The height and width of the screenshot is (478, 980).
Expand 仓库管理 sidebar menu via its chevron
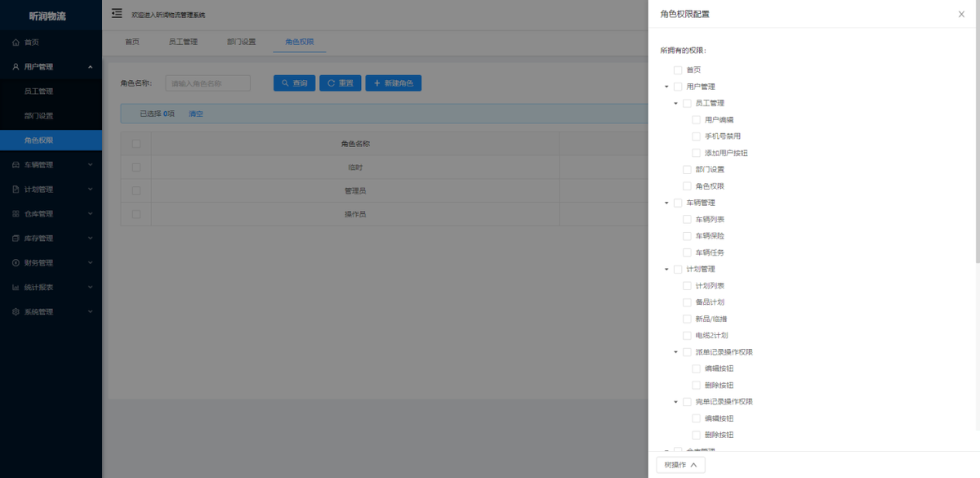click(90, 214)
